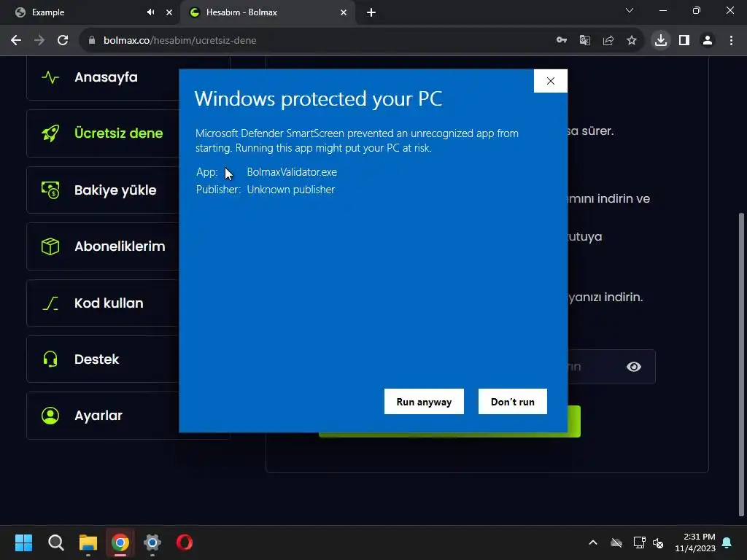View site info lock icon

coord(92,41)
